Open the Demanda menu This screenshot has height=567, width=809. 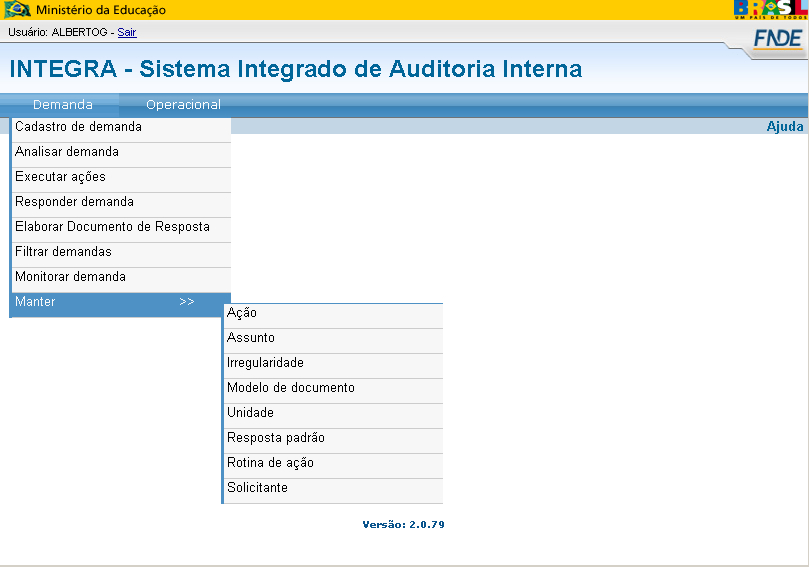pyautogui.click(x=63, y=105)
